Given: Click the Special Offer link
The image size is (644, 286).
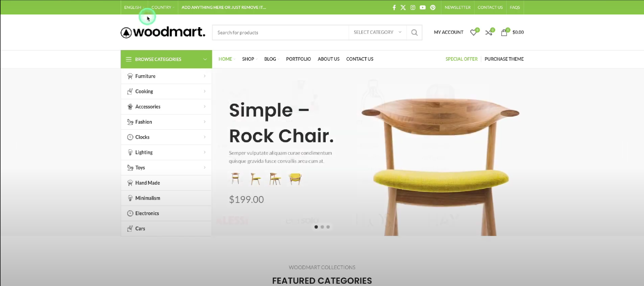Looking at the screenshot, I should point(461,59).
